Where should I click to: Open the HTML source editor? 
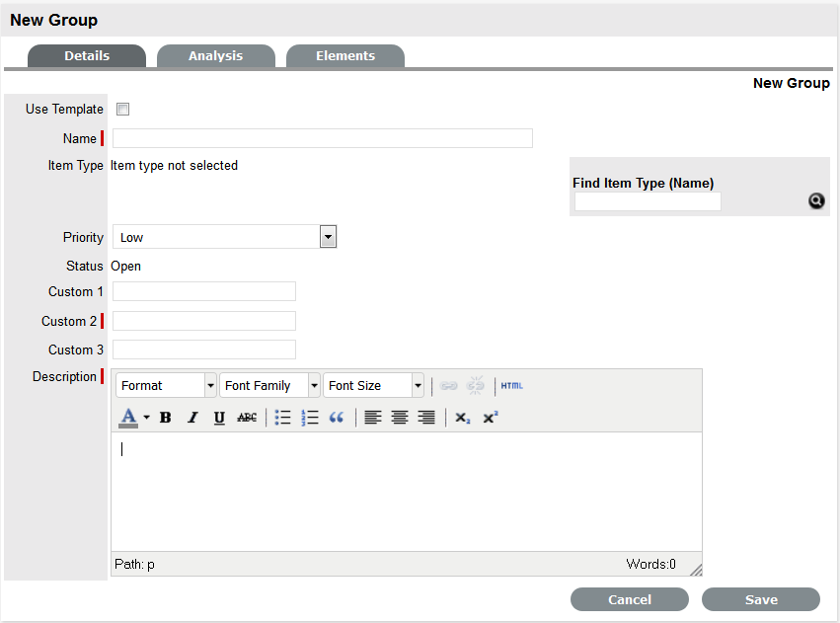point(511,385)
